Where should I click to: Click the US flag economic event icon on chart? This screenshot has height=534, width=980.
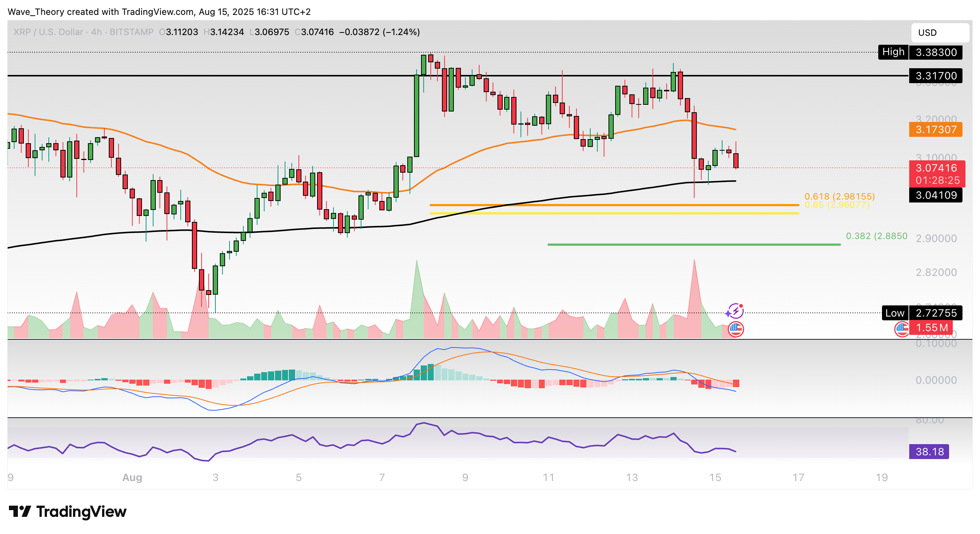[736, 329]
